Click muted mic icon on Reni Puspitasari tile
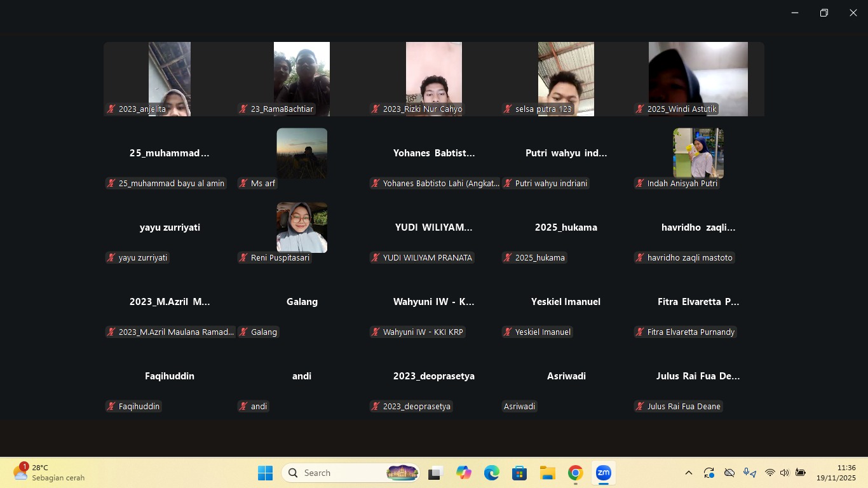Viewport: 868px width, 488px height. click(x=243, y=258)
